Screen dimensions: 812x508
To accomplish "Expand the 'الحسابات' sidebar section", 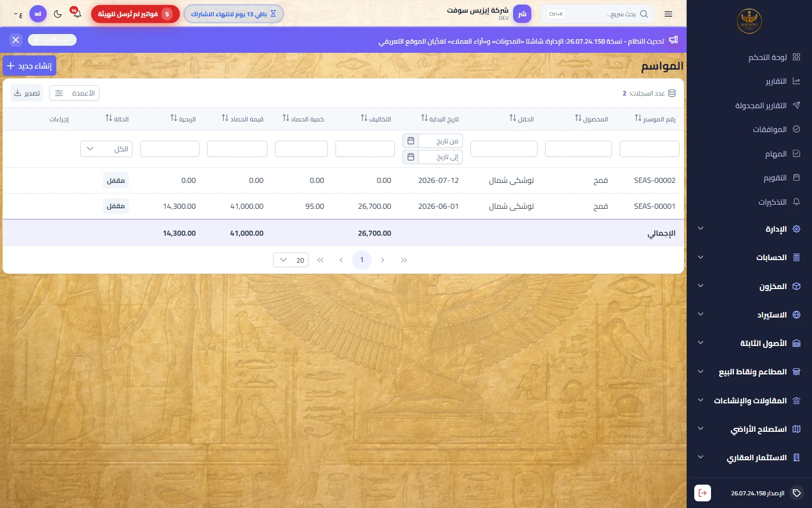I will point(750,257).
